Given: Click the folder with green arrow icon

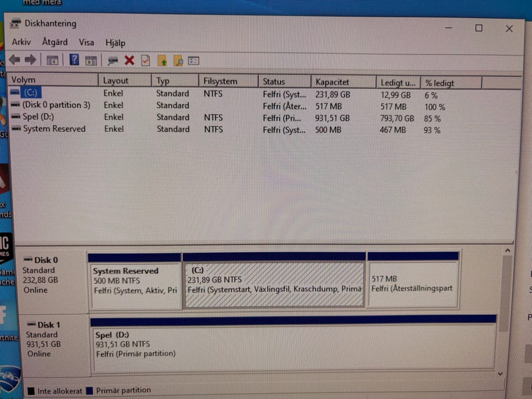Looking at the screenshot, I should tap(162, 60).
